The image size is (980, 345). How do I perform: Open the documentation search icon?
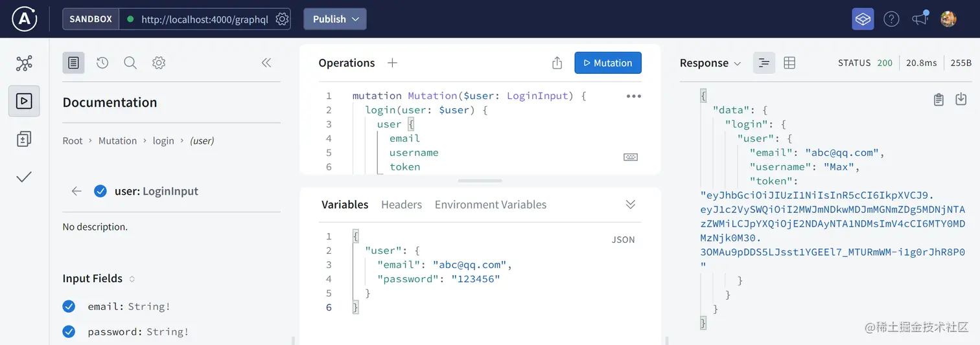pyautogui.click(x=130, y=63)
